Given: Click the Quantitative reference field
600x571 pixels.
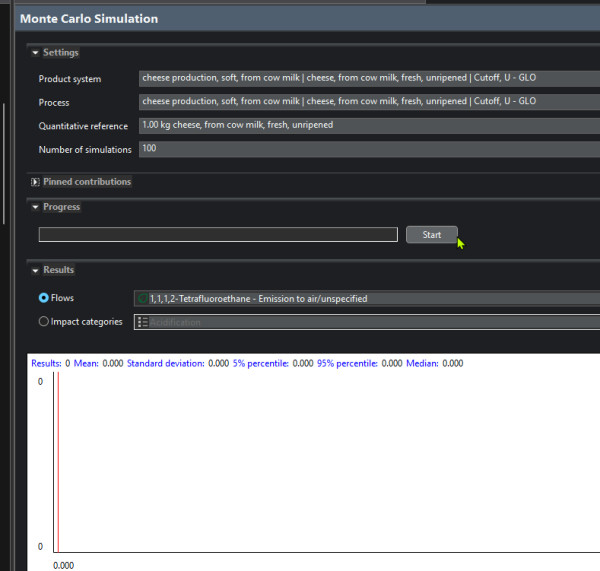Looking at the screenshot, I should [x=366, y=126].
